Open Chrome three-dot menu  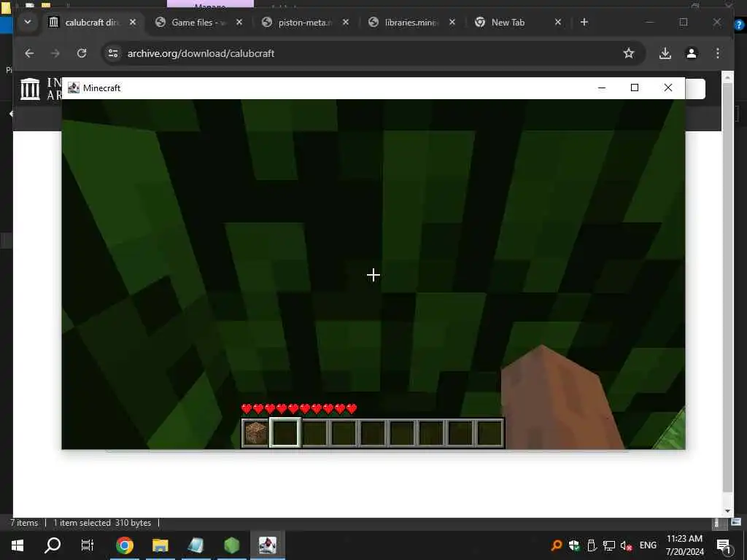click(x=718, y=53)
